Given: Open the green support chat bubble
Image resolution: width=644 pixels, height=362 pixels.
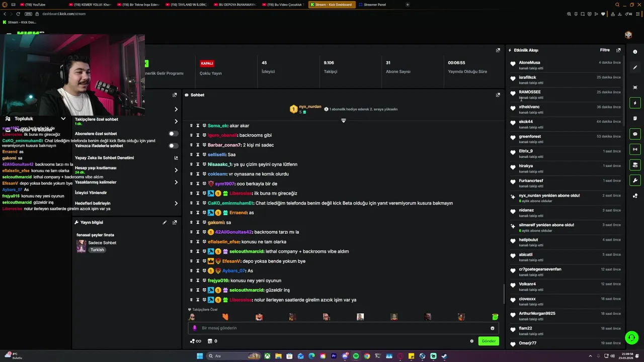Looking at the screenshot, I should point(631,337).
